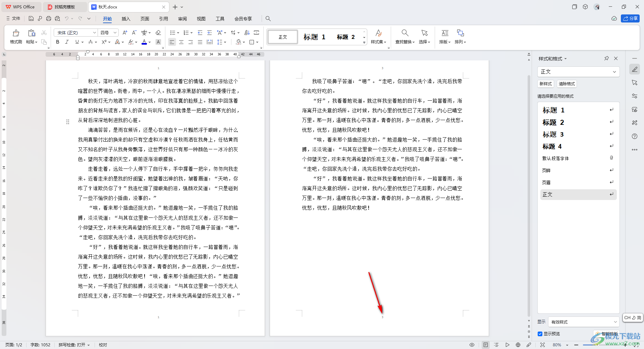This screenshot has height=349, width=644.
Task: Click the 清除格式 button
Action: point(567,84)
